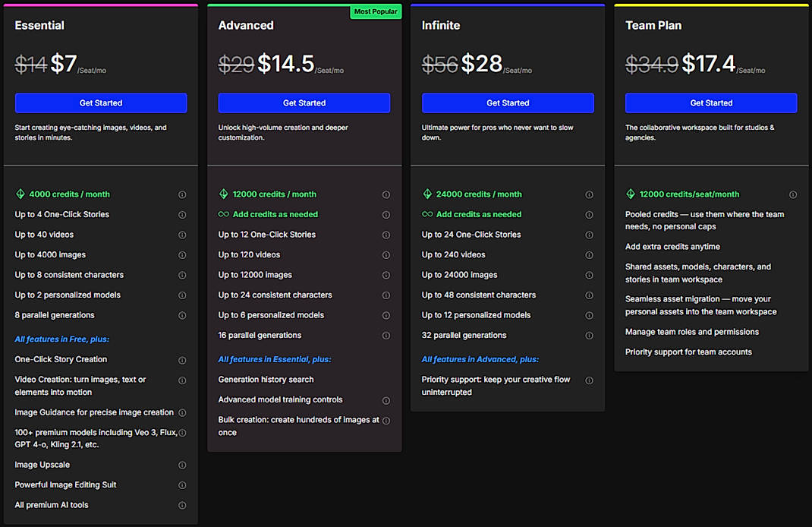Screen dimensions: 812x527
Task: Click the $17.4 Team price
Action: [709, 64]
